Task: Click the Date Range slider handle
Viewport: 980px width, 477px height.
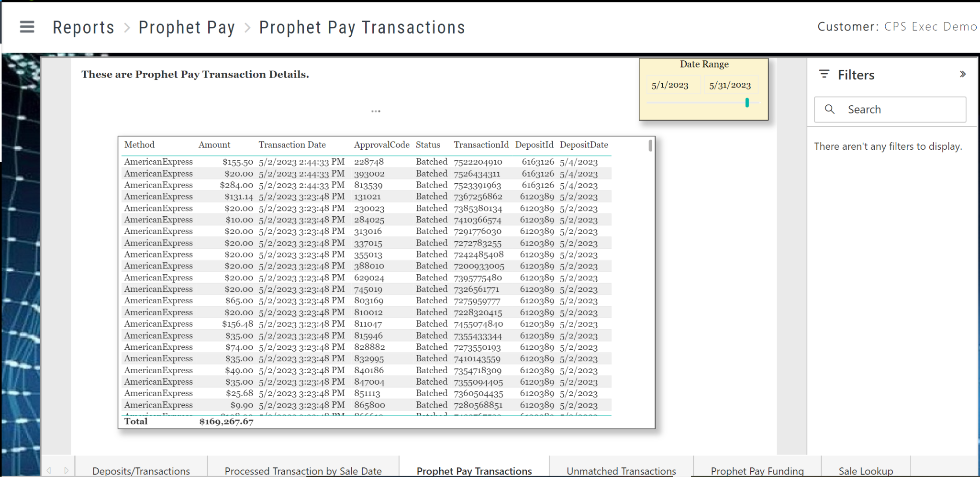Action: [x=747, y=102]
